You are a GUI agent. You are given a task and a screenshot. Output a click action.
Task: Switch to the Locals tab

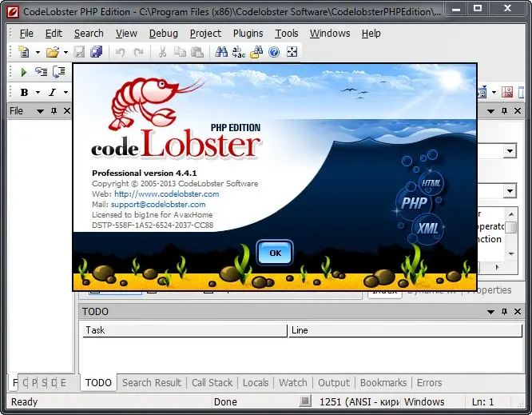click(256, 383)
